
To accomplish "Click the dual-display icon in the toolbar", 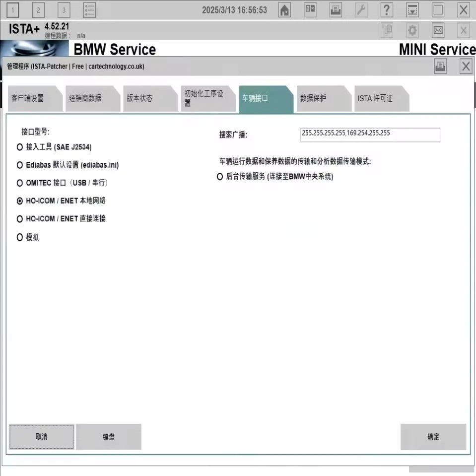I will pyautogui.click(x=310, y=9).
